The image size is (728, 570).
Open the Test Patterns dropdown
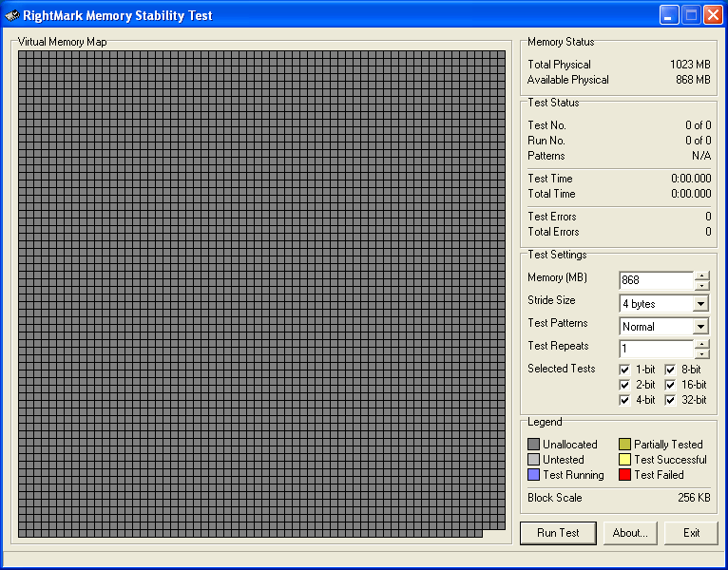700,327
